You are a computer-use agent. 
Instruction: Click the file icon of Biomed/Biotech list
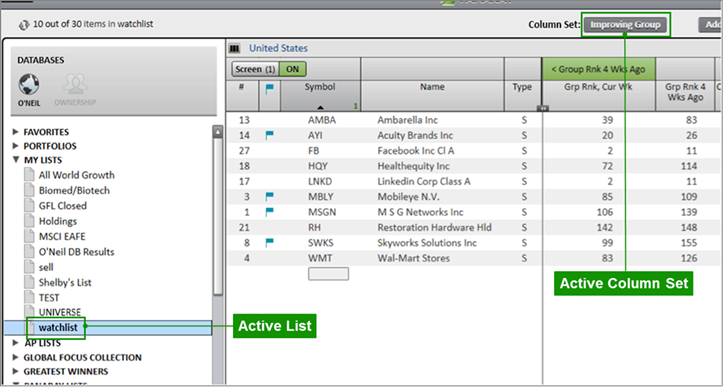30,190
